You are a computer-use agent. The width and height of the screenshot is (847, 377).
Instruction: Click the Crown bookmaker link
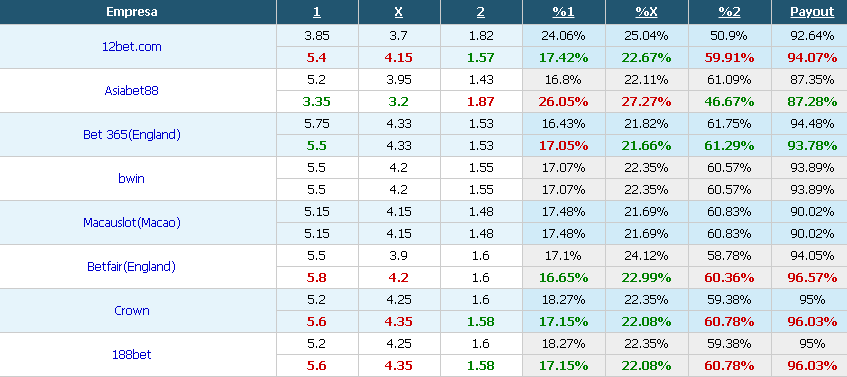132,311
